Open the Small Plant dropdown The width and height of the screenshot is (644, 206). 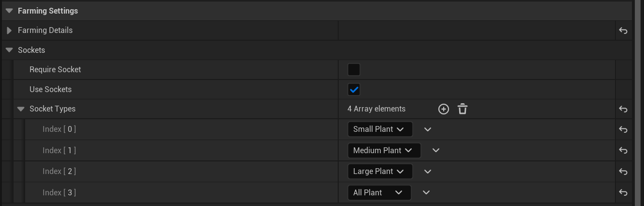[380, 129]
